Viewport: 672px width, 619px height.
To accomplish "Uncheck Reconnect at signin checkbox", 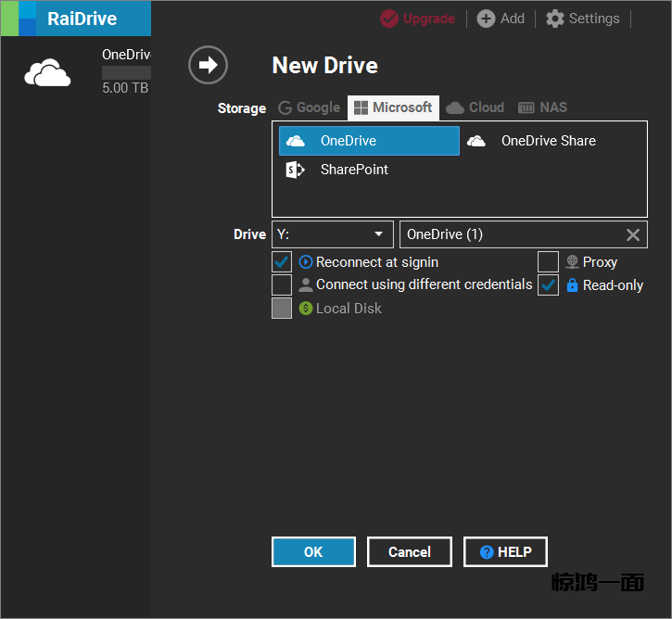I will pyautogui.click(x=282, y=262).
